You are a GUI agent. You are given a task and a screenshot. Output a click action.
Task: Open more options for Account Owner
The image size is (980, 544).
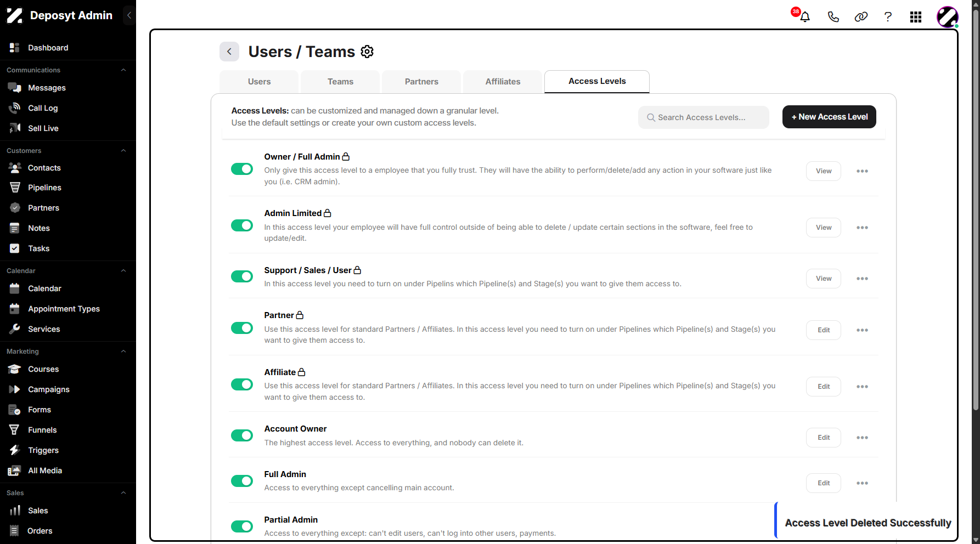click(862, 438)
